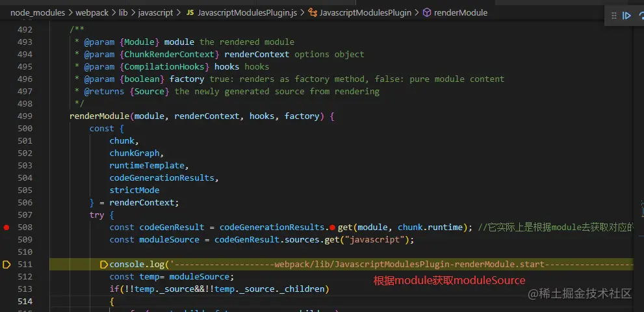Click '= renderContext;' on line 506
Viewport: 644px width, 312px height.
coord(139,203)
